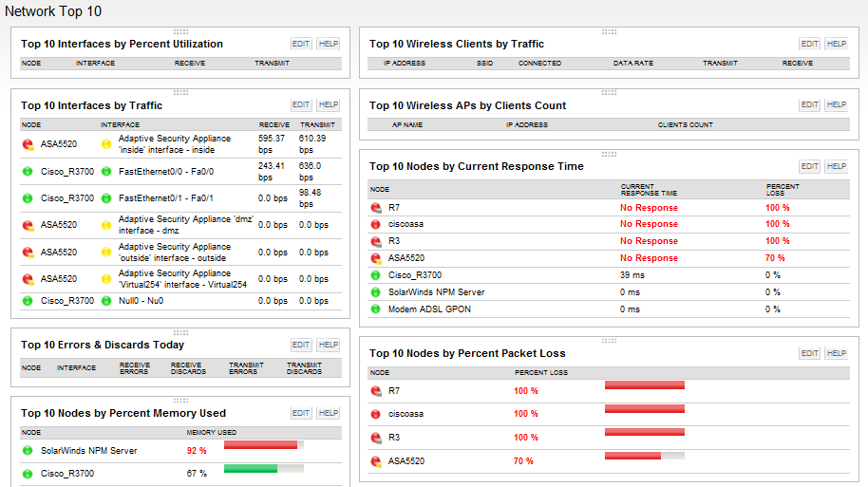The width and height of the screenshot is (868, 487).
Task: Open Null0 - Nu0 interface link
Action: click(142, 301)
